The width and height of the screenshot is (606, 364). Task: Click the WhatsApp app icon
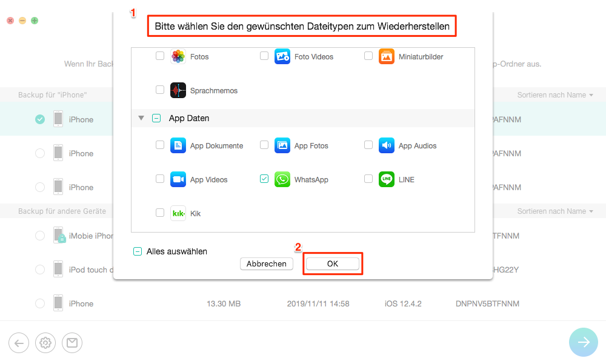(x=282, y=179)
